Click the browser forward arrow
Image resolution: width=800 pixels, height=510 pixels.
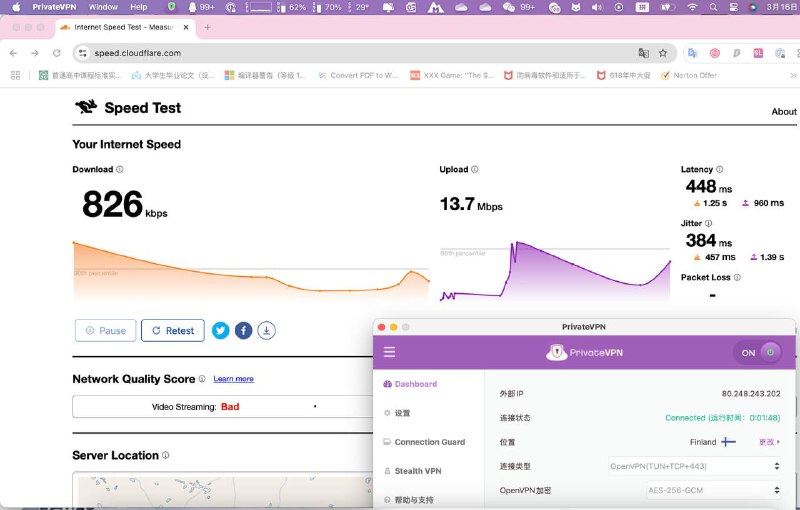[35, 53]
